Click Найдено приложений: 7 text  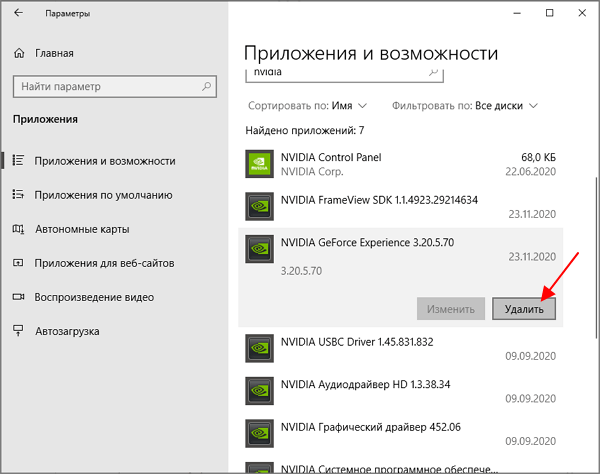pos(305,130)
